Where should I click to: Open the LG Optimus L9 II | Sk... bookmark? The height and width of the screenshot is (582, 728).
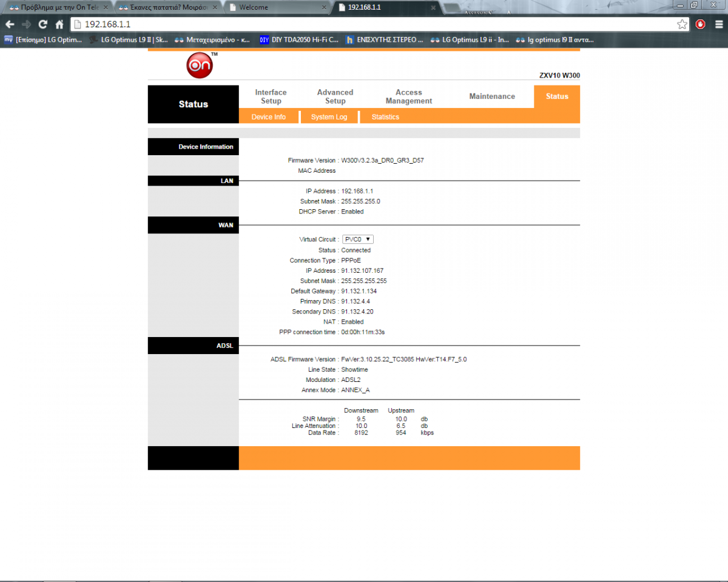tap(129, 40)
